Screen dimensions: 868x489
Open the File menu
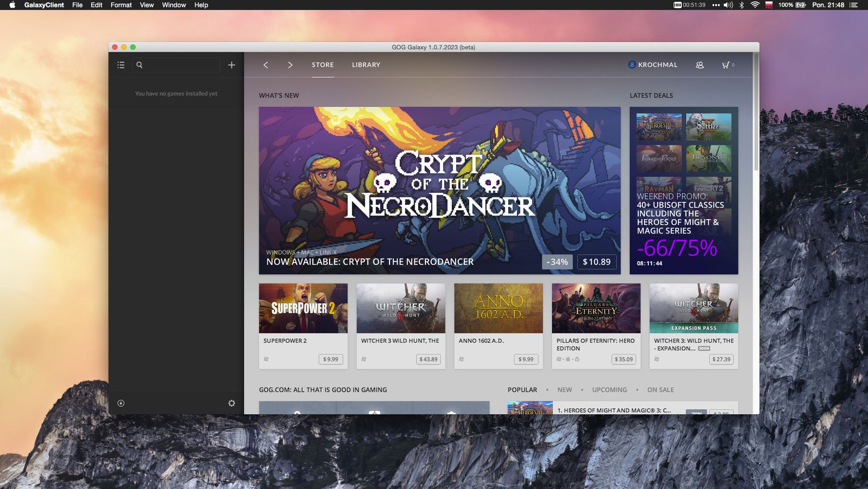pyautogui.click(x=77, y=5)
